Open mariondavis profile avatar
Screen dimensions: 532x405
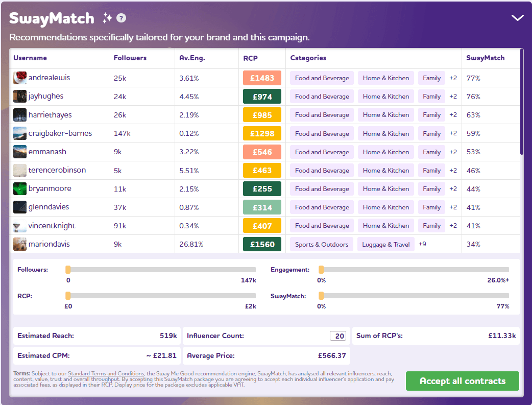click(20, 244)
